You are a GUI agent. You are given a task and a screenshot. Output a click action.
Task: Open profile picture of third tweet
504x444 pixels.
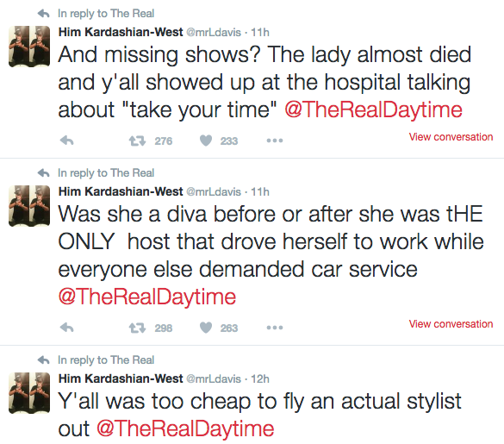29,393
